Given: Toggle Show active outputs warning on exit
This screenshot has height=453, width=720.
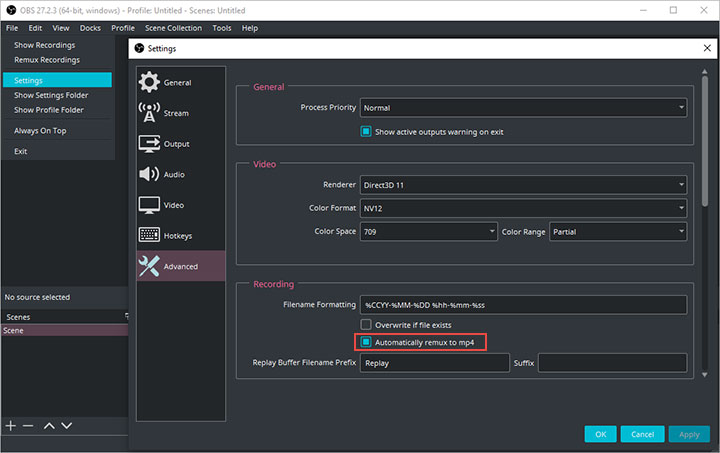Looking at the screenshot, I should point(367,131).
